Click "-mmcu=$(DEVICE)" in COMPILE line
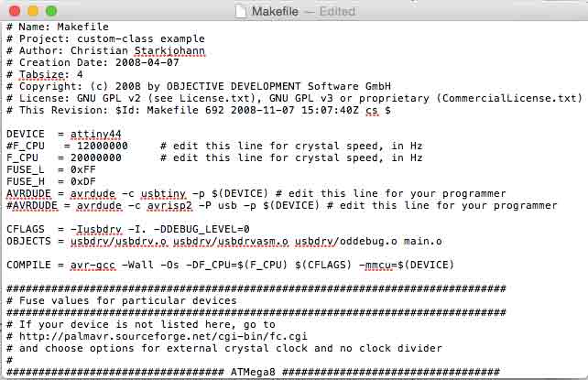 407,266
